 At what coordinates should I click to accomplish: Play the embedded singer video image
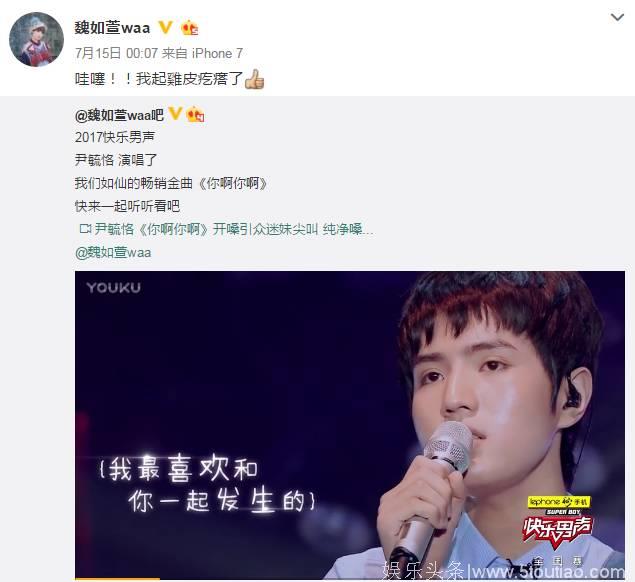pyautogui.click(x=350, y=425)
